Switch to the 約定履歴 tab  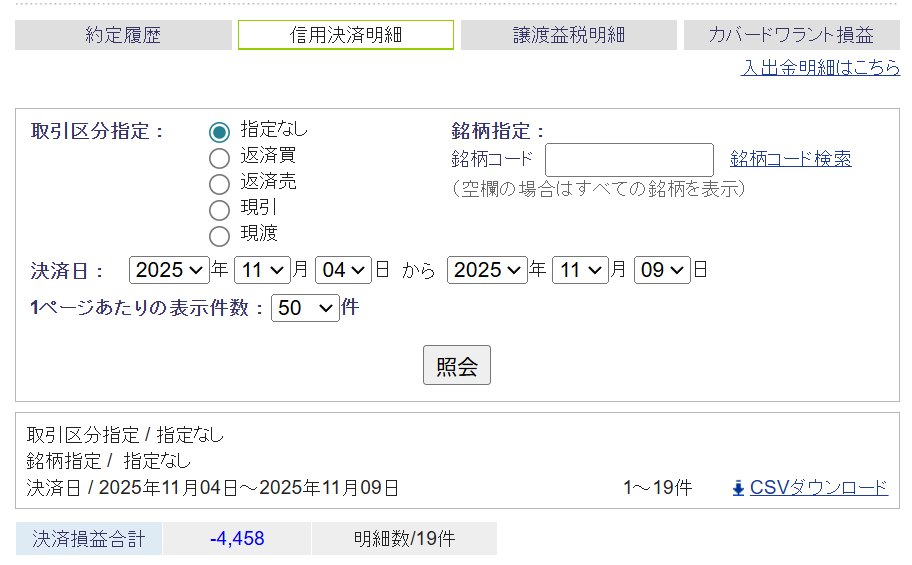pos(123,35)
